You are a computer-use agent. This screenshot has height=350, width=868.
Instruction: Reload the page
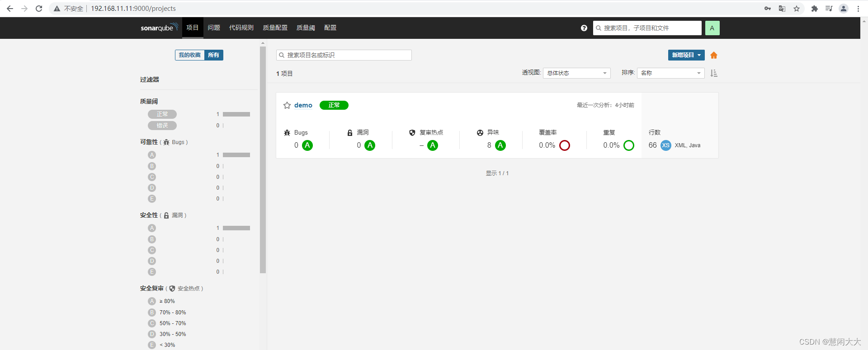pos(39,9)
